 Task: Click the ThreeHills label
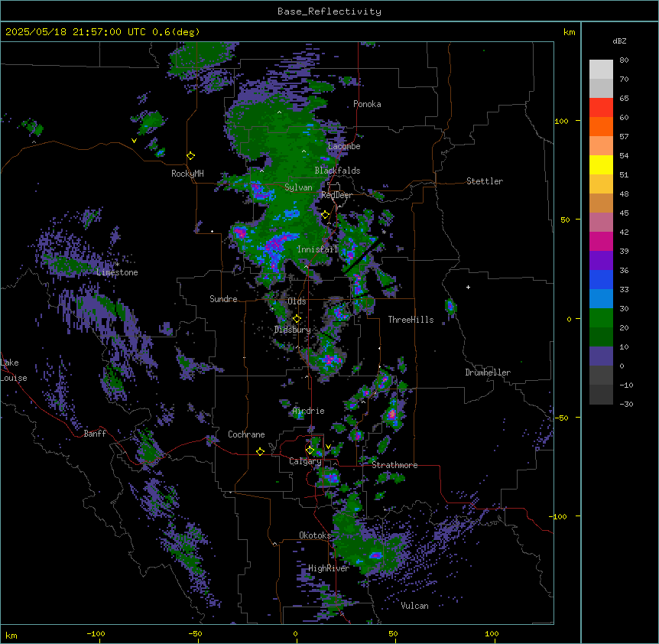click(x=411, y=320)
